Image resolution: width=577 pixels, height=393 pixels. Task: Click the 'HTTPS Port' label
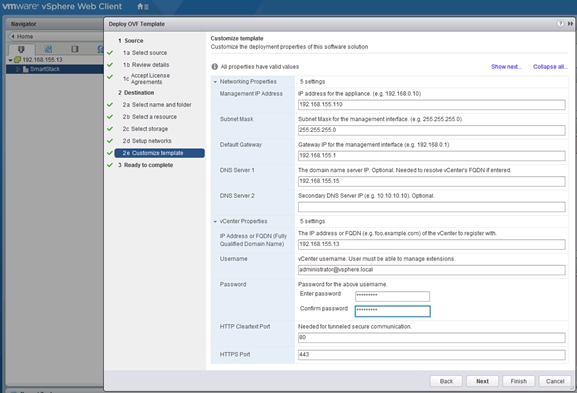235,354
